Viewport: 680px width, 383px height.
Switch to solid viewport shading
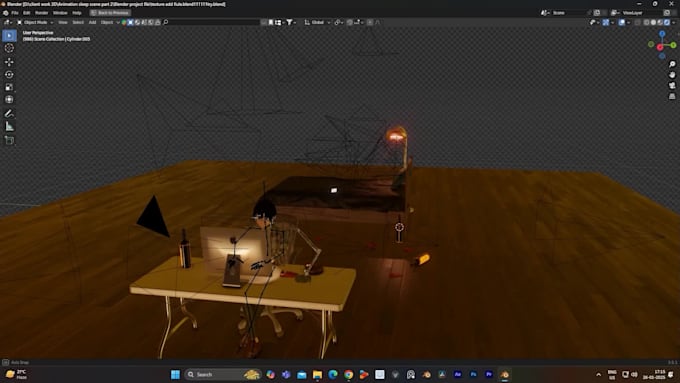click(x=654, y=22)
